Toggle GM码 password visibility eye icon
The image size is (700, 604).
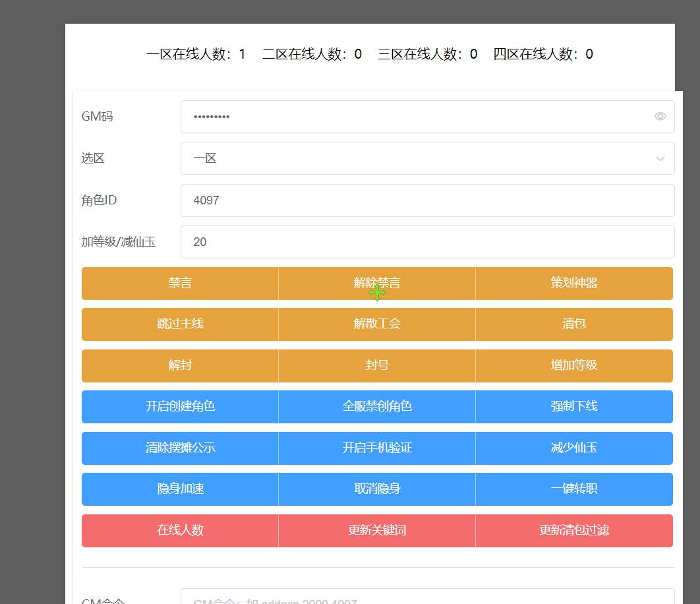pos(660,117)
